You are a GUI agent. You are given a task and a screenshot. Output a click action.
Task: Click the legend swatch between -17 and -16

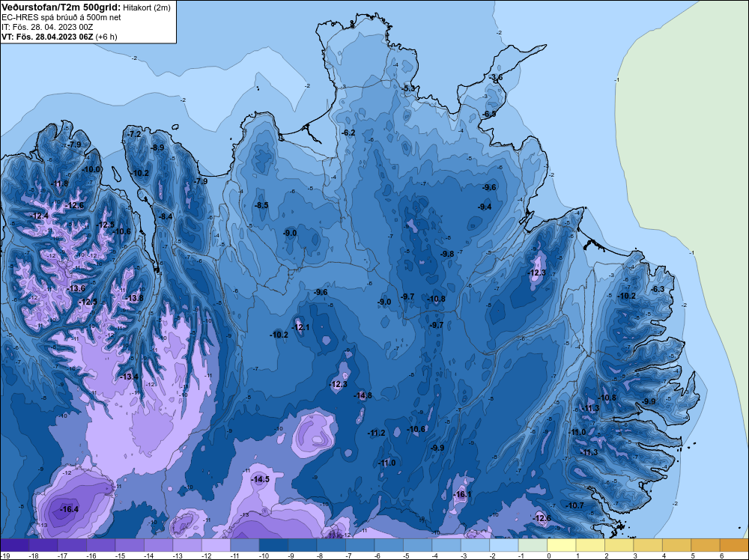pos(72,545)
